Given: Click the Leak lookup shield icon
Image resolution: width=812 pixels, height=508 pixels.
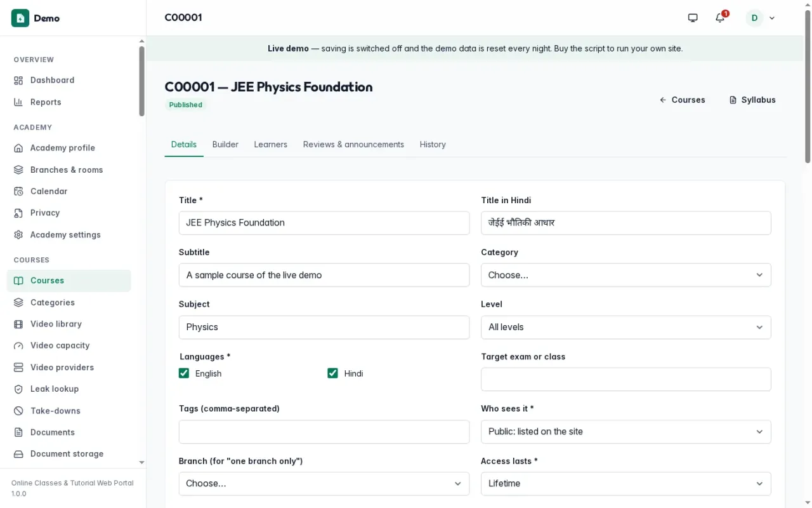Looking at the screenshot, I should tap(18, 389).
